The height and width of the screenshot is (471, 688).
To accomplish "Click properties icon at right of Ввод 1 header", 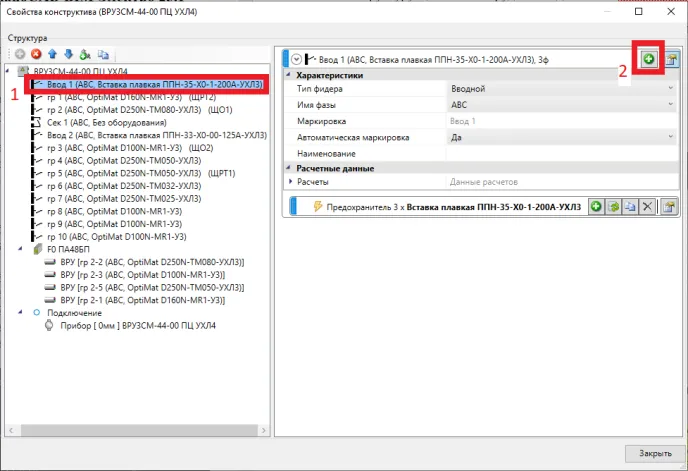I will 671,60.
